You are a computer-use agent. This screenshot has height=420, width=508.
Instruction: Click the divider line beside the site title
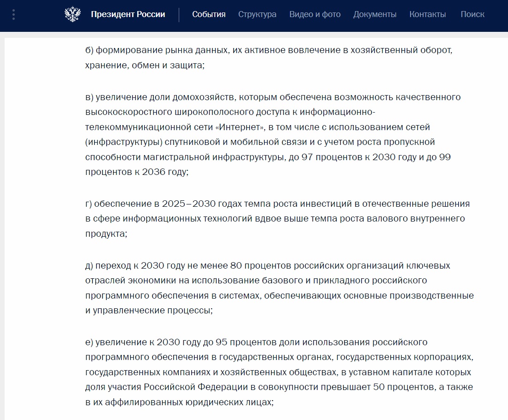[x=180, y=14]
